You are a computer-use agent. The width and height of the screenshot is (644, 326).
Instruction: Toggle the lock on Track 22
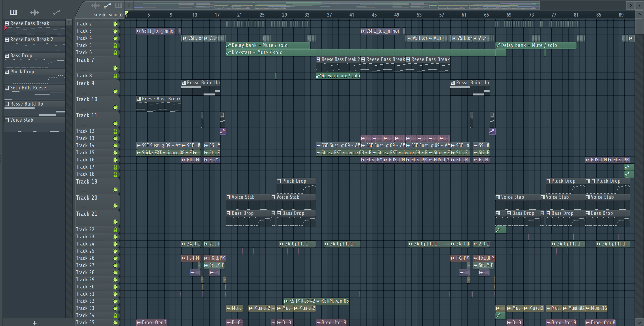pyautogui.click(x=115, y=230)
